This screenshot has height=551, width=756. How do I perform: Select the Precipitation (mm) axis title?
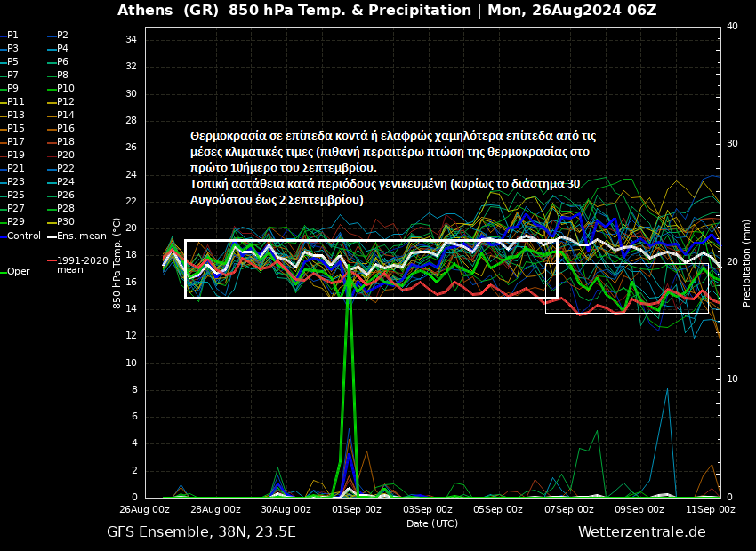point(746,263)
